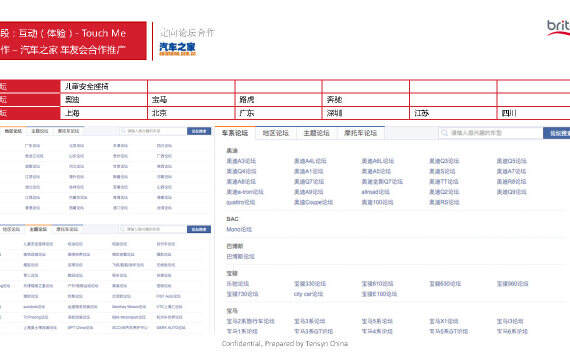Viewport: 570px width, 360px height.
Task: Open the 奥迪A1论坛 link
Action: point(309,171)
